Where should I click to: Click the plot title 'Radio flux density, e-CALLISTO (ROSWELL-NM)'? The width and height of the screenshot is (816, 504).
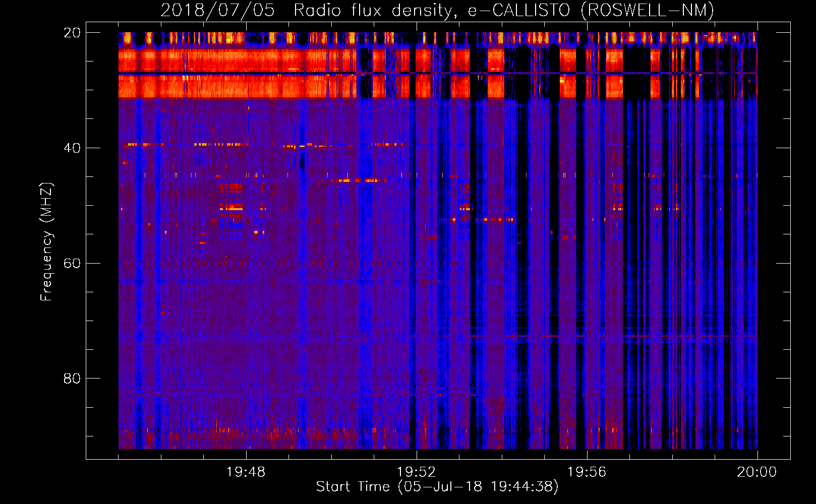point(504,10)
